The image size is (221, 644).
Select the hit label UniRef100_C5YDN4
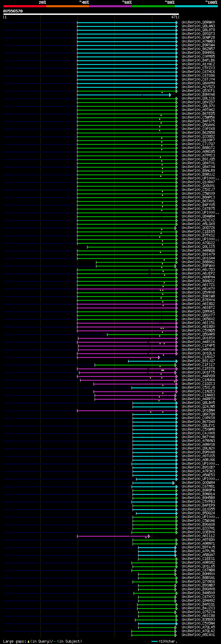pos(198,623)
